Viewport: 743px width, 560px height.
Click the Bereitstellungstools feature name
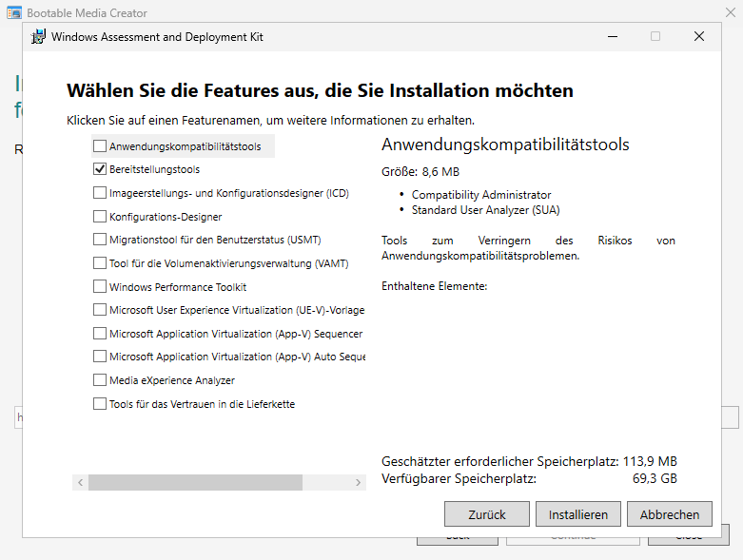(x=154, y=169)
